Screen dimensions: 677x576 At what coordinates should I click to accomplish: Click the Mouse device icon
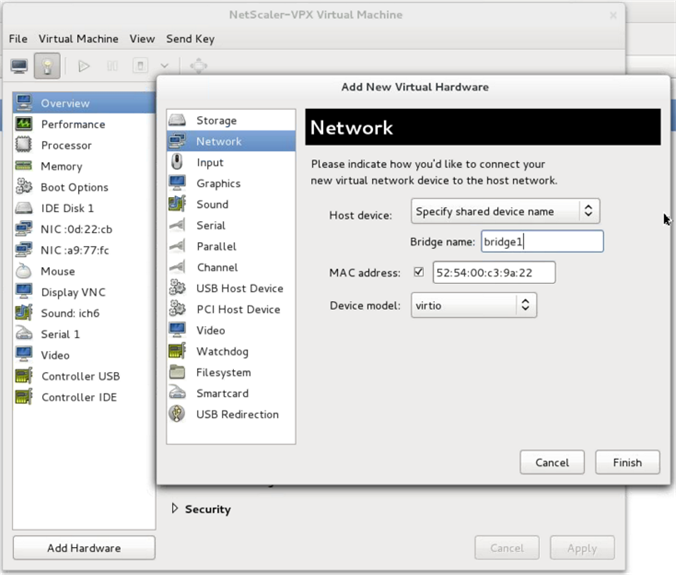pyautogui.click(x=23, y=271)
